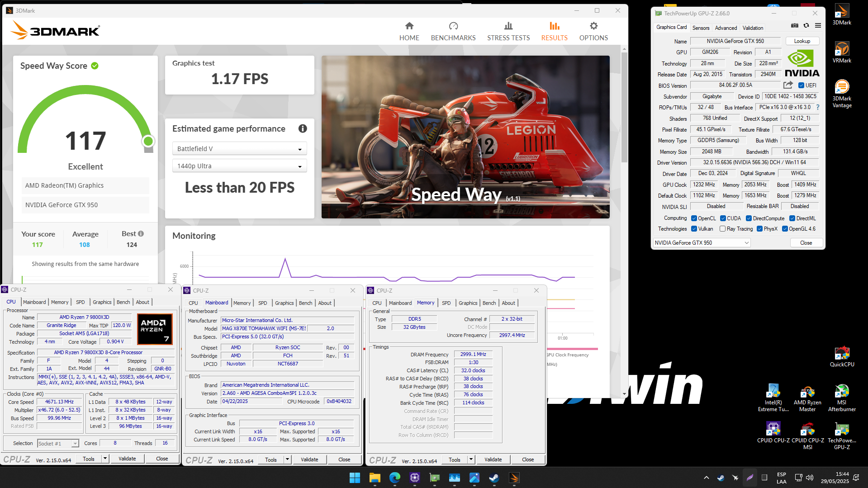Screen dimensions: 868x488
Task: Open the Intel Extreme Tuning desktop icon
Action: [773, 398]
